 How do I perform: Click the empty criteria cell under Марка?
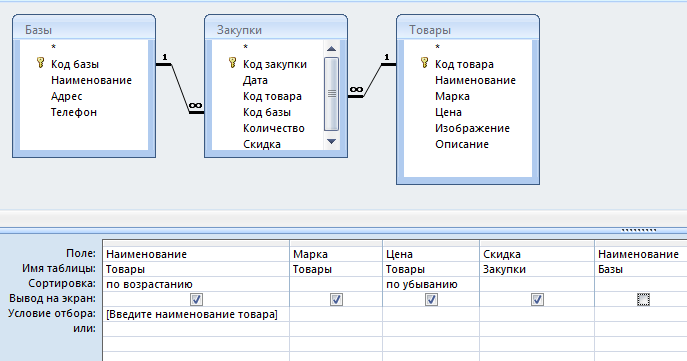[x=336, y=314]
